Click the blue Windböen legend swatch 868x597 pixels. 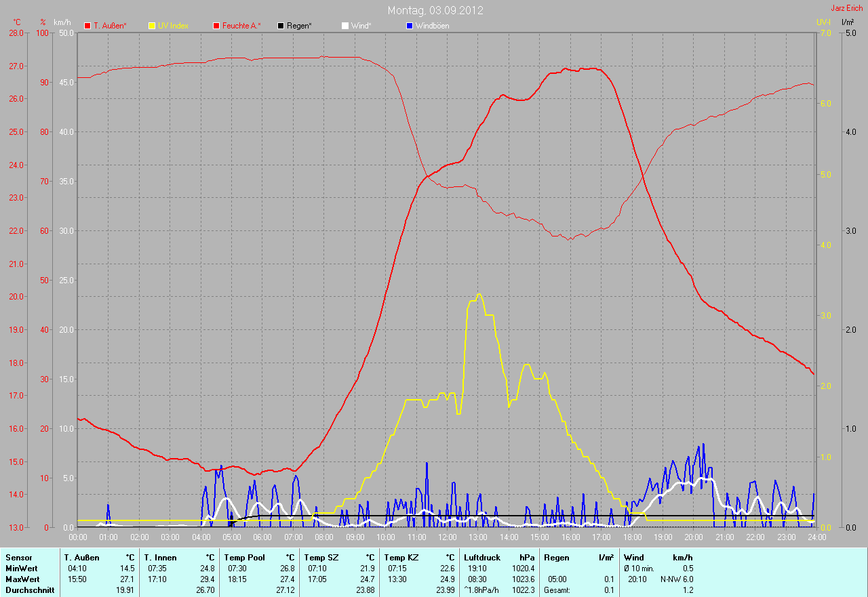click(x=409, y=26)
